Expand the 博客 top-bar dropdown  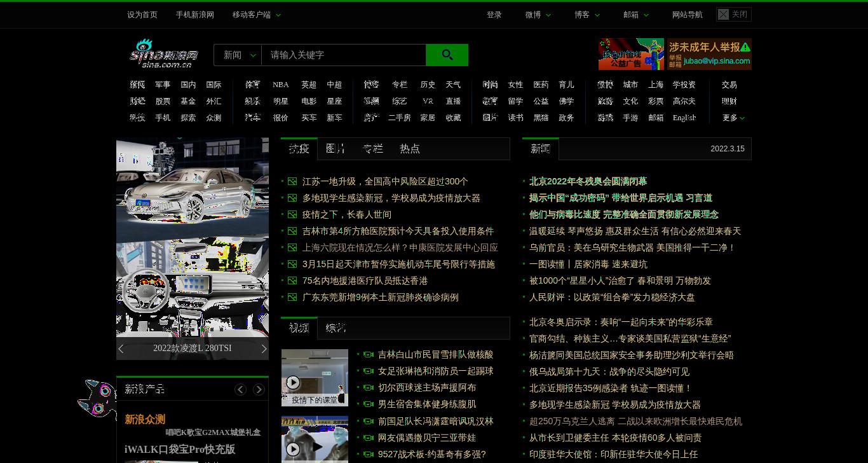coord(587,15)
